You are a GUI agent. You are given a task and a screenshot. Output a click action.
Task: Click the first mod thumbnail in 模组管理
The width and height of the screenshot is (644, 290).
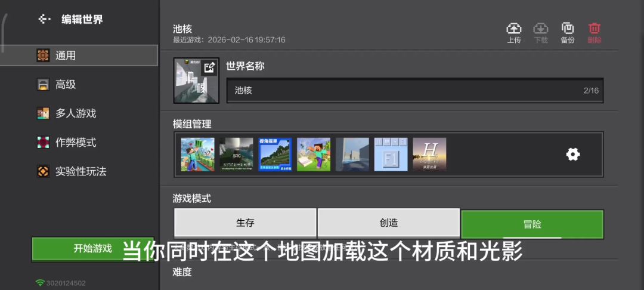point(197,155)
